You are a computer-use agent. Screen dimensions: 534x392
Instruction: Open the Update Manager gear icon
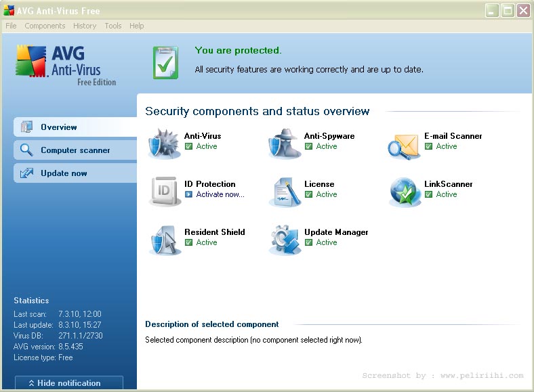(285, 240)
